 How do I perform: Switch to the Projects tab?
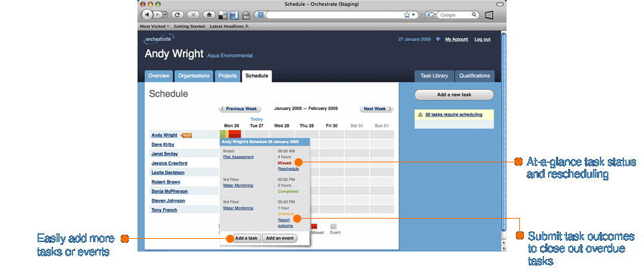click(x=227, y=76)
